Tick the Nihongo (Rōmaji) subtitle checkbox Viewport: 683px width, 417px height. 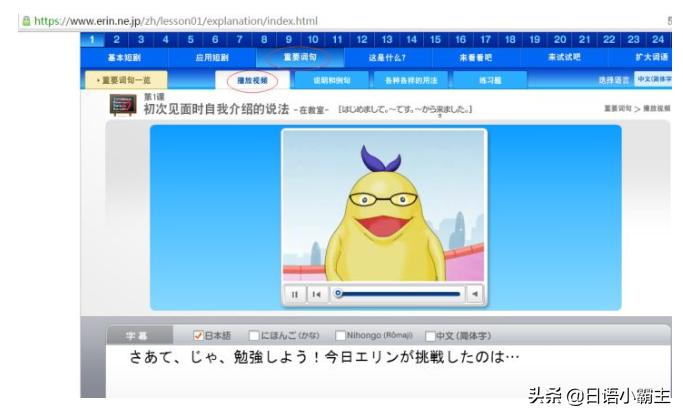[340, 336]
